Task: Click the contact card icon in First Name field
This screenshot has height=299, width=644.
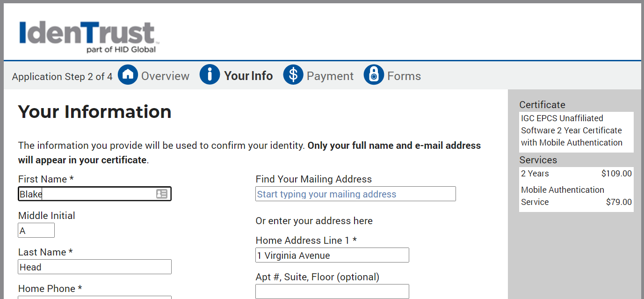Action: tap(162, 193)
